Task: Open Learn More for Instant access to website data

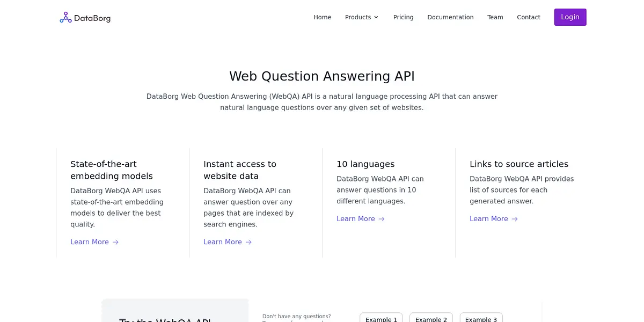Action: [223, 242]
